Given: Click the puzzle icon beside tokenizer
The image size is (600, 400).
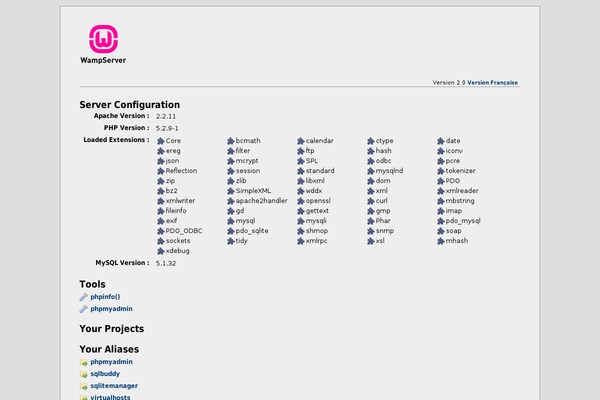Looking at the screenshot, I should pos(441,171).
